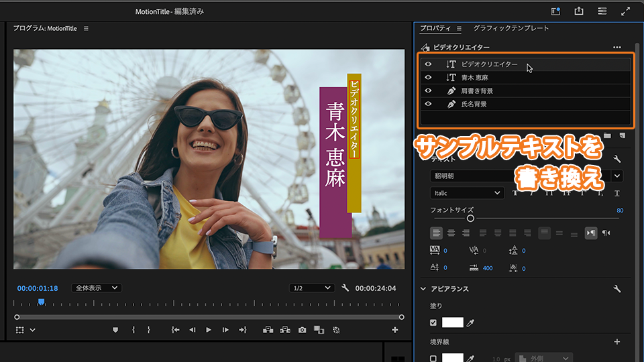Click the eyedropper next to the fill color
Screen dimensions: 644x362
(470, 322)
